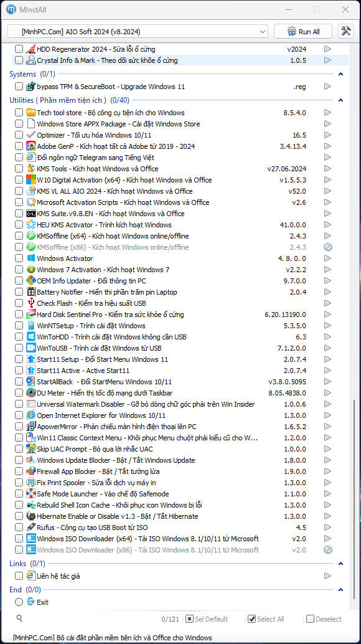The height and width of the screenshot is (644, 361).
Task: Run StartAllBack using its play arrow
Action: (x=327, y=382)
